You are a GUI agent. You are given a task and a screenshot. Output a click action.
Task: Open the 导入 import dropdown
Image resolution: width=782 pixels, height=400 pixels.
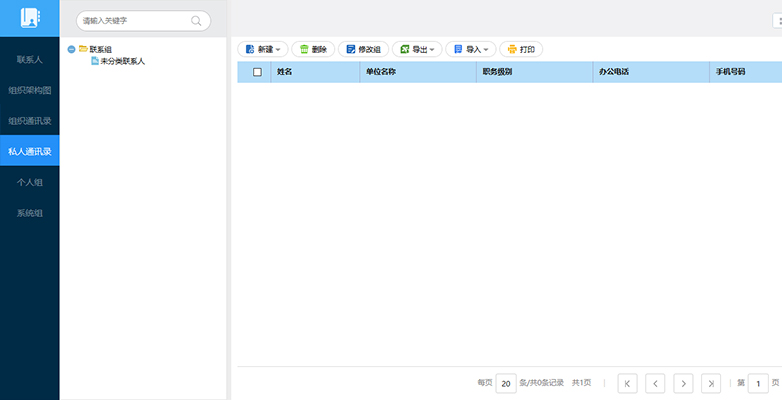(470, 49)
